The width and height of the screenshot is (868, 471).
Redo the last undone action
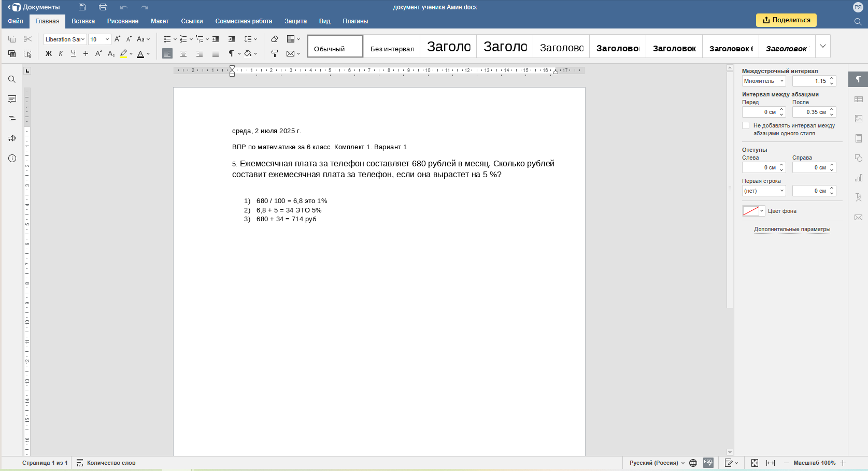tap(145, 7)
